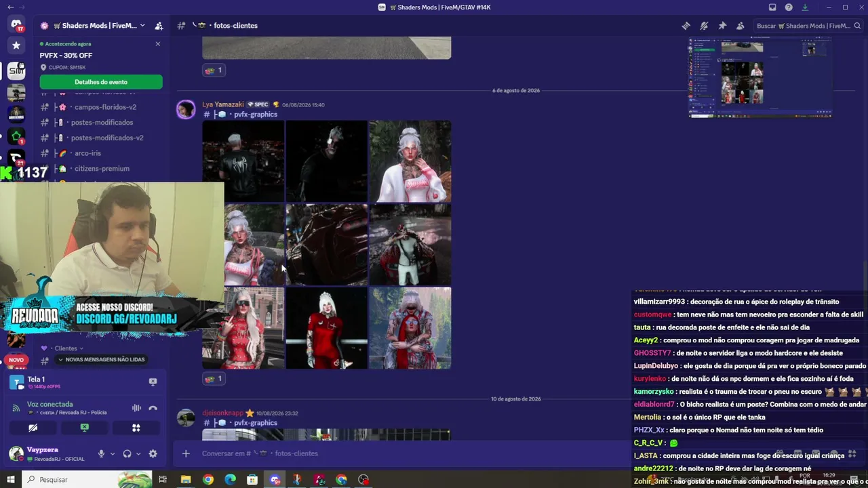Expand microphone input options arrow
The image size is (868, 488).
click(x=113, y=454)
